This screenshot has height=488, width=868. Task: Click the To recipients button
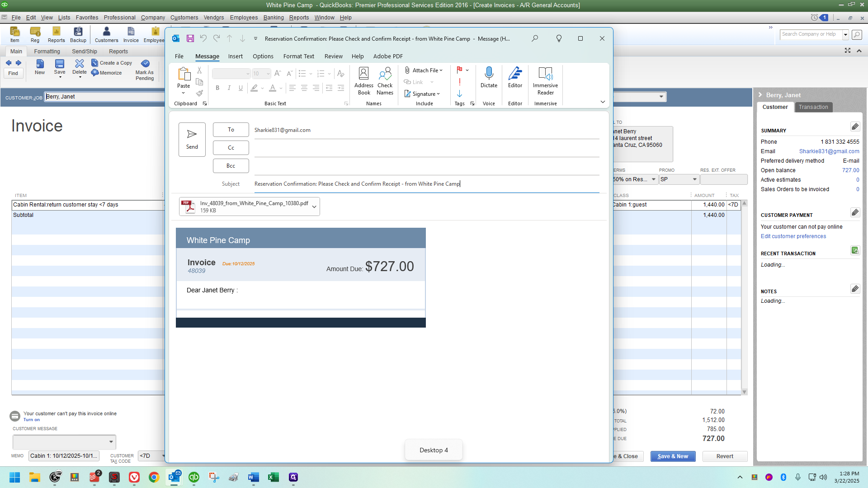(231, 130)
